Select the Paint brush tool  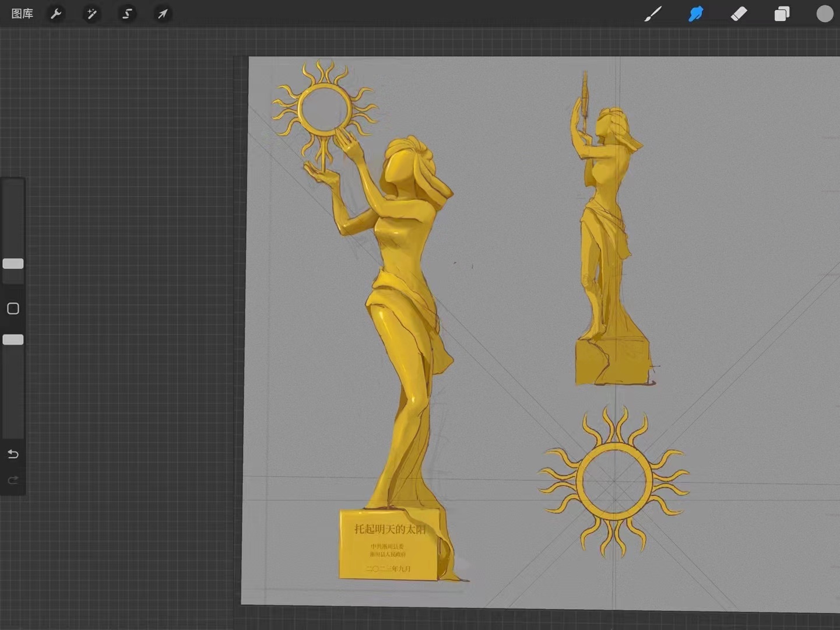pos(653,13)
